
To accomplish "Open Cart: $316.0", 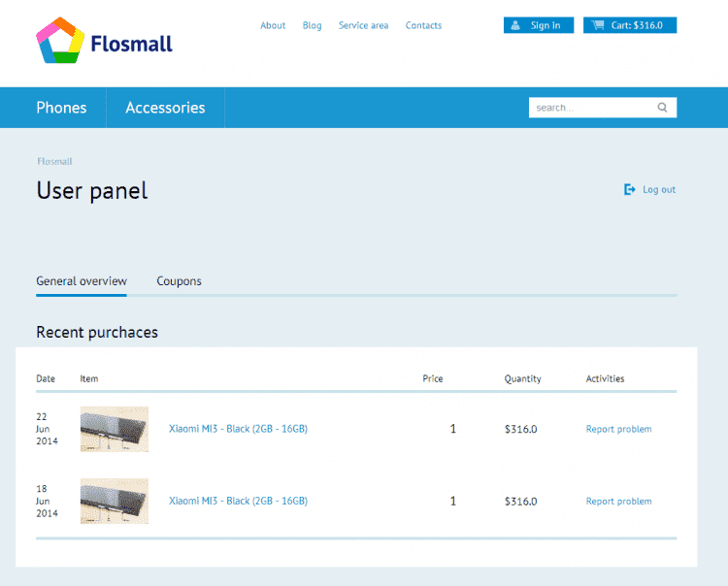I will click(x=630, y=25).
